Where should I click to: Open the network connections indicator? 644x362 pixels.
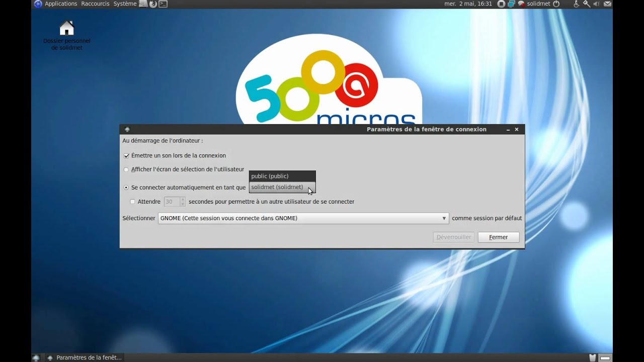point(511,4)
